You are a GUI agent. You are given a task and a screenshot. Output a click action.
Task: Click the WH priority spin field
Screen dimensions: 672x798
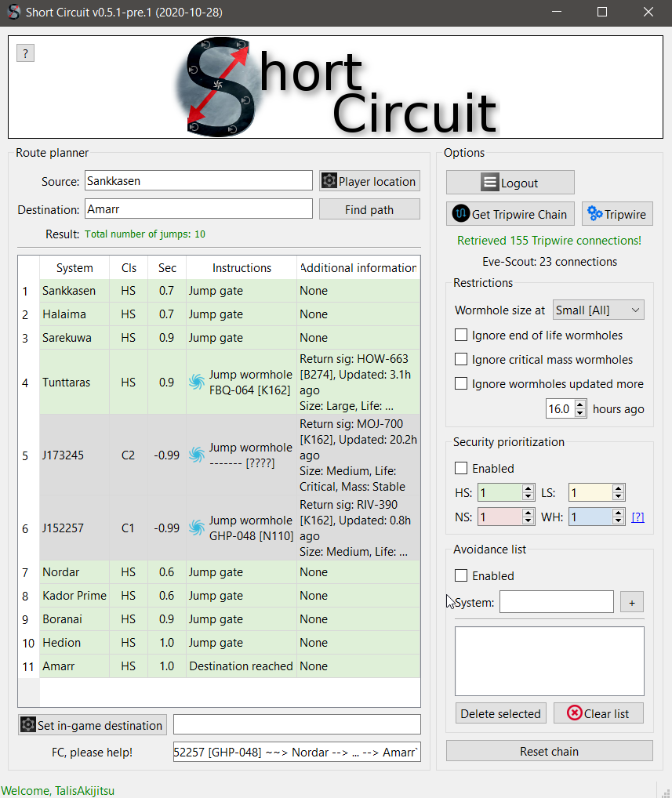590,517
